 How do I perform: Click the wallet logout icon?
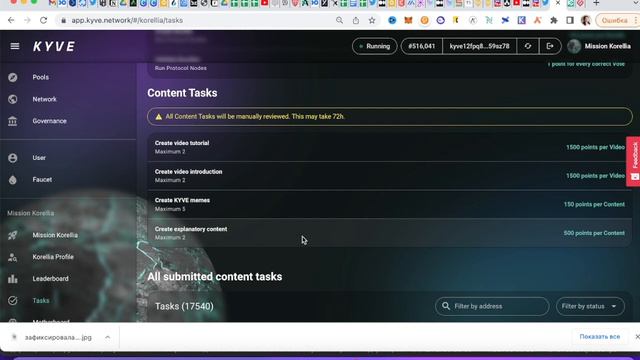point(550,46)
